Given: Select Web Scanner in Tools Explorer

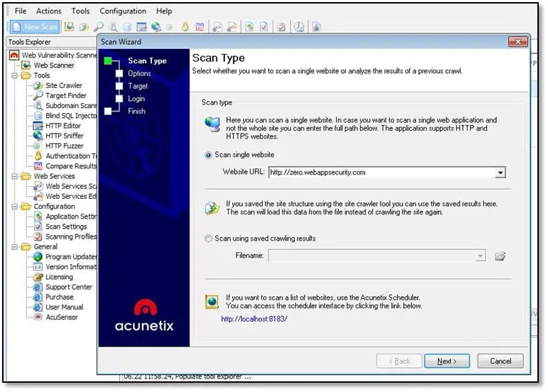Looking at the screenshot, I should [x=53, y=65].
